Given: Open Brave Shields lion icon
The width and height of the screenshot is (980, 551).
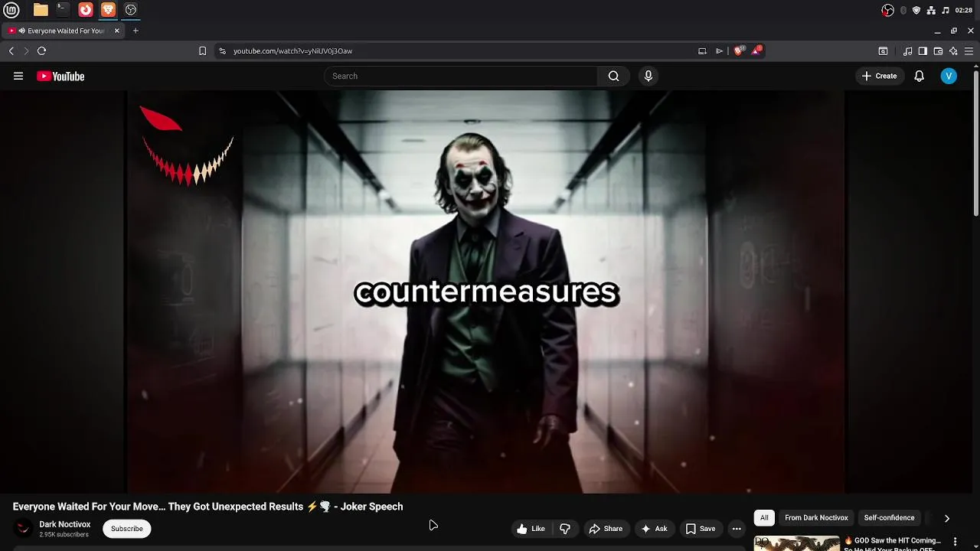Looking at the screenshot, I should click(x=739, y=51).
